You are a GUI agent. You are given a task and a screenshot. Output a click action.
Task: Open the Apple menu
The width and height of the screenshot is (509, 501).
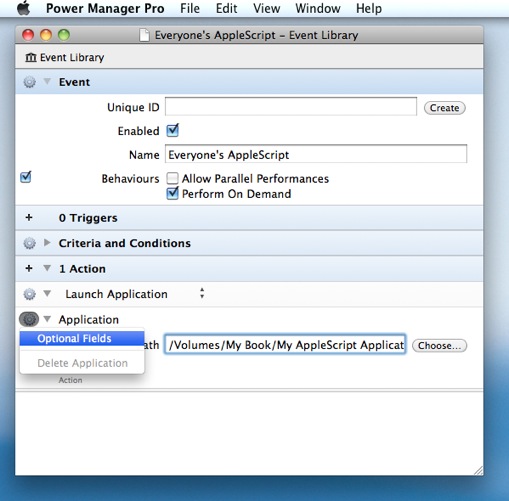(x=24, y=8)
